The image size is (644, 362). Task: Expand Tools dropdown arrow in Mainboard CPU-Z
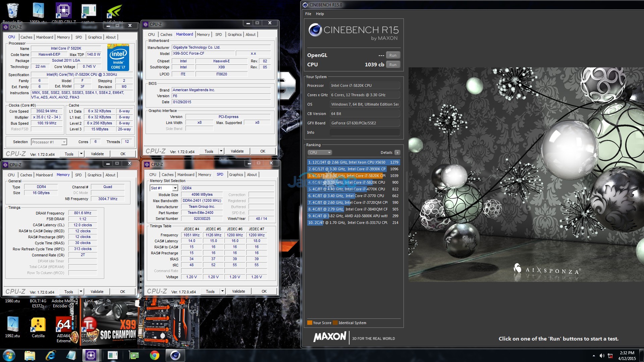(221, 151)
